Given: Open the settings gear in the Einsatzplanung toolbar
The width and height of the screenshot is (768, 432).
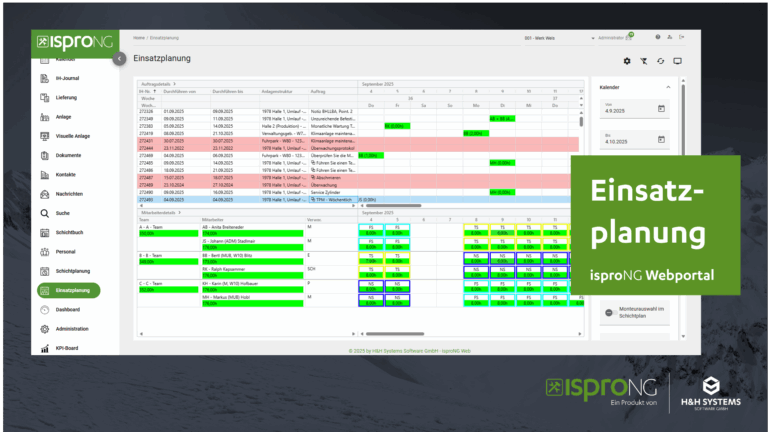Looking at the screenshot, I should [x=627, y=61].
